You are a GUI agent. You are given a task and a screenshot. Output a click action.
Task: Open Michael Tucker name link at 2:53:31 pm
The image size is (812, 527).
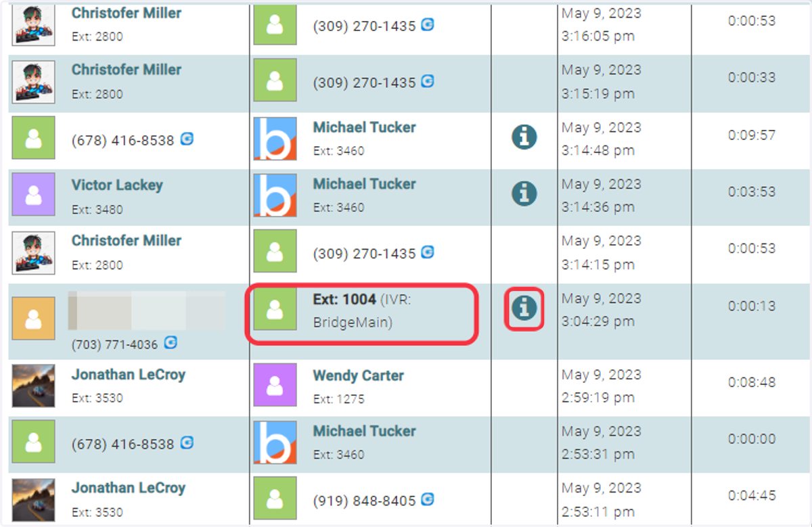pyautogui.click(x=364, y=431)
